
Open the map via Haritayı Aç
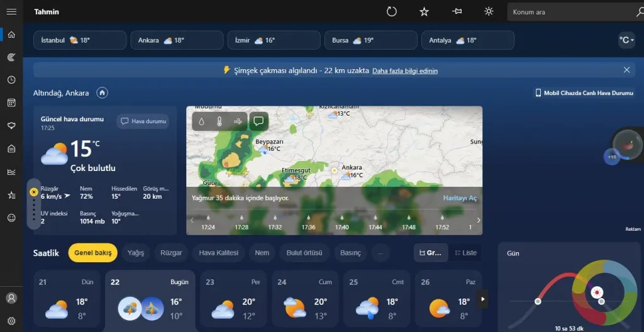[460, 198]
